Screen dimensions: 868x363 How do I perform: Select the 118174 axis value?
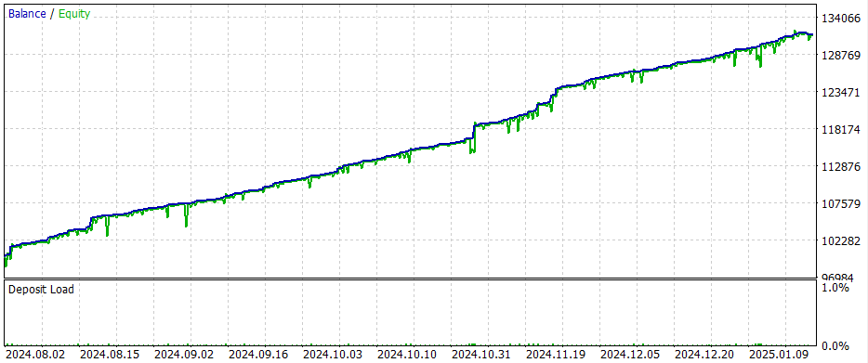(x=842, y=129)
